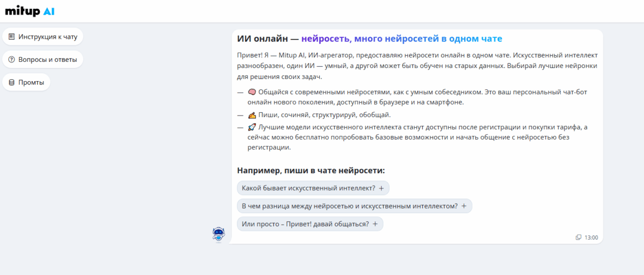Click plus icon on 'В чем разница' prompt
Image resolution: width=644 pixels, height=275 pixels.
(x=464, y=207)
